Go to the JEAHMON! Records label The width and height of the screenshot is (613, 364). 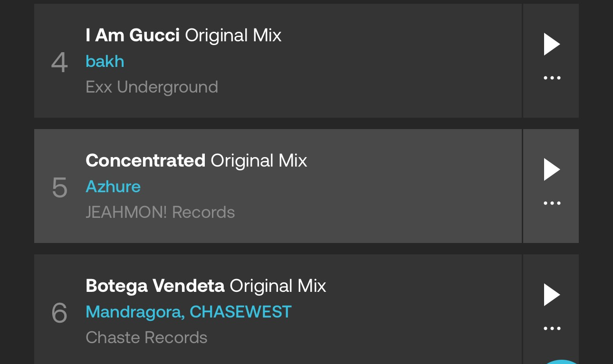pyautogui.click(x=160, y=212)
